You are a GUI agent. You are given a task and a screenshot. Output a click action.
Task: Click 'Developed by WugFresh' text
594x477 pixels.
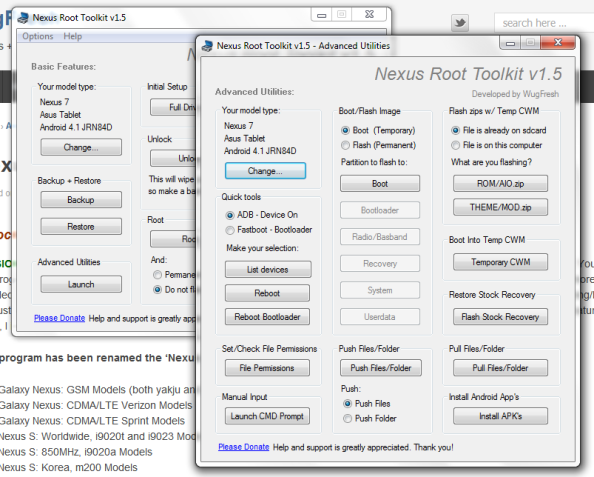(x=515, y=94)
